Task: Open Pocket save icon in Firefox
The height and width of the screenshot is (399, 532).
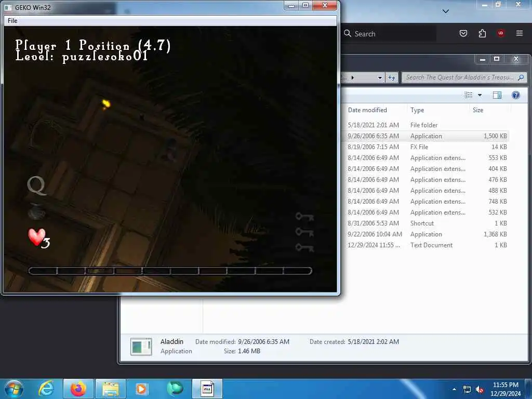Action: (463, 33)
